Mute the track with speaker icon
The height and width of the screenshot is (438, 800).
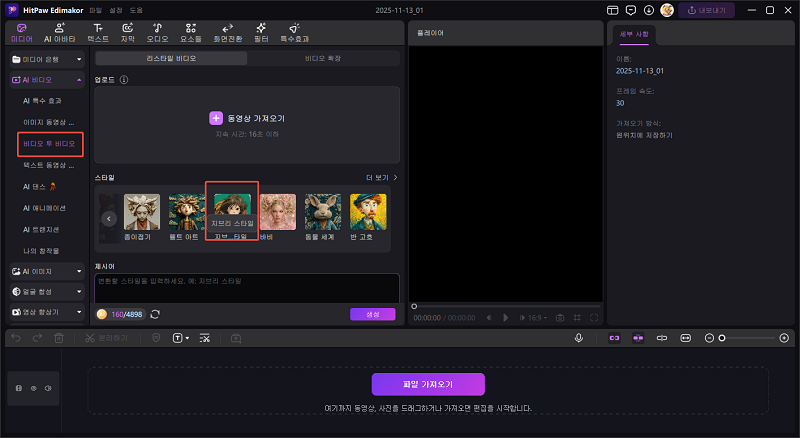pyautogui.click(x=48, y=388)
